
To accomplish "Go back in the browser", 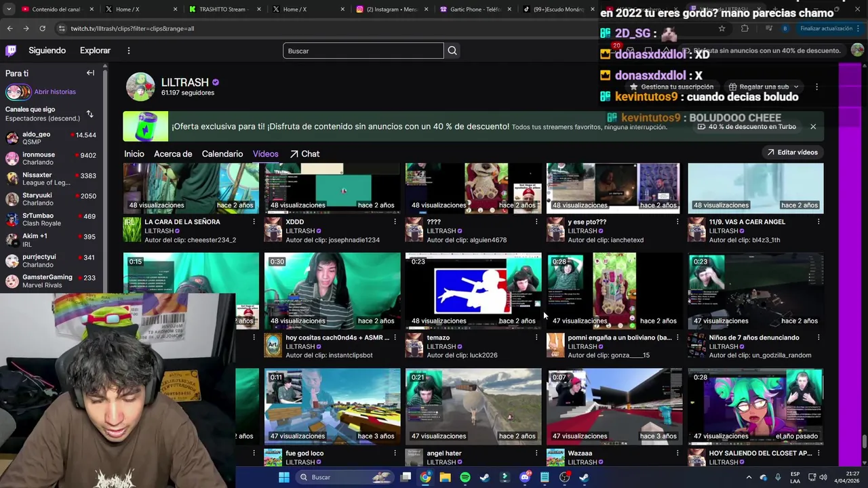I will (x=9, y=28).
